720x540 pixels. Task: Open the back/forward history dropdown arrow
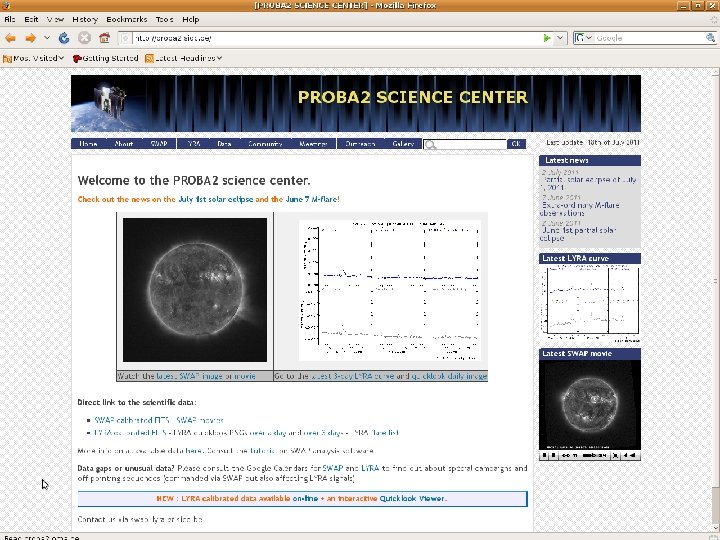click(47, 38)
